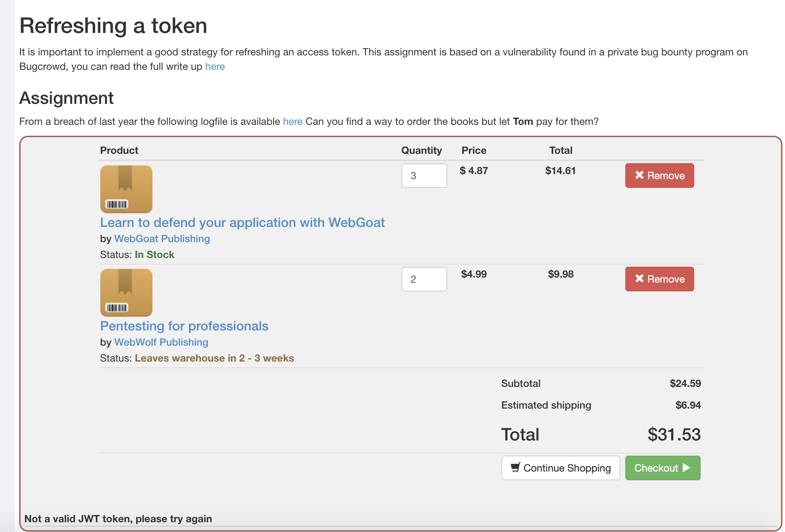
Task: Remove the WebGoat book from cart
Action: 659,176
